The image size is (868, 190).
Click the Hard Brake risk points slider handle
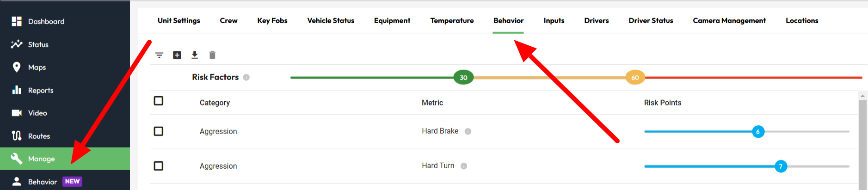(x=758, y=132)
